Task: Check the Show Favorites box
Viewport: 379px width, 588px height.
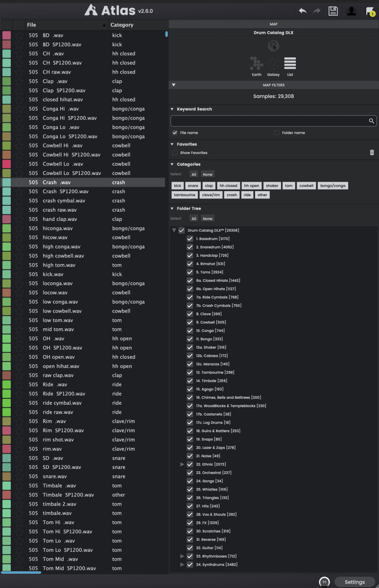Action: point(175,153)
